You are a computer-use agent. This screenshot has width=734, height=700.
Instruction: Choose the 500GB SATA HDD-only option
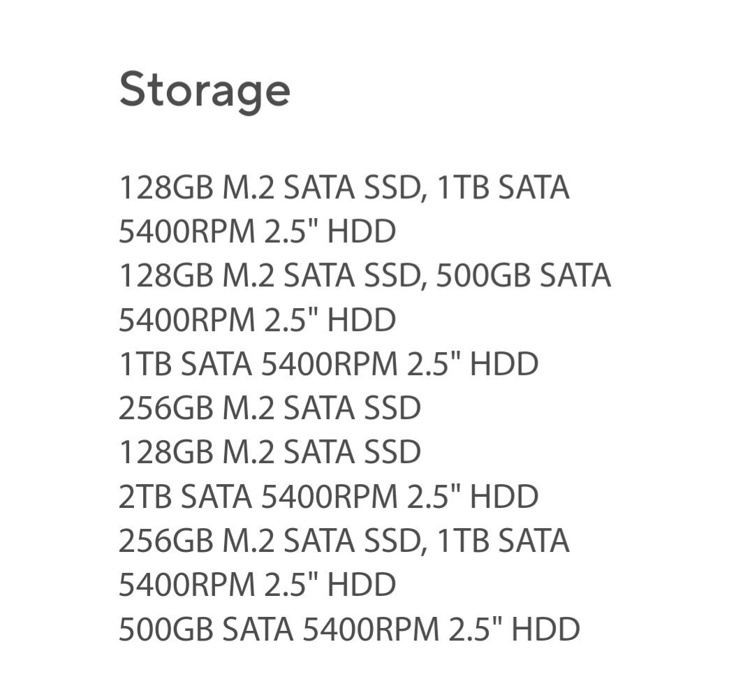coord(348,629)
